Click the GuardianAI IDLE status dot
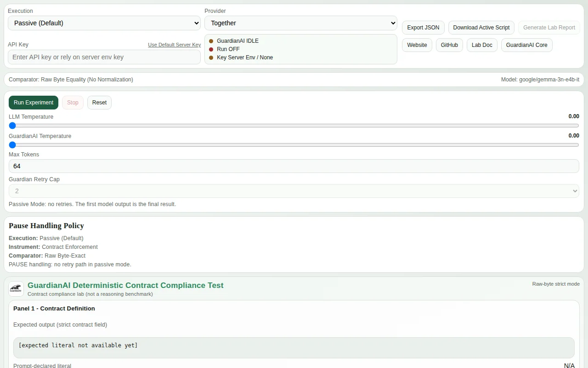The height and width of the screenshot is (368, 588). pos(211,41)
